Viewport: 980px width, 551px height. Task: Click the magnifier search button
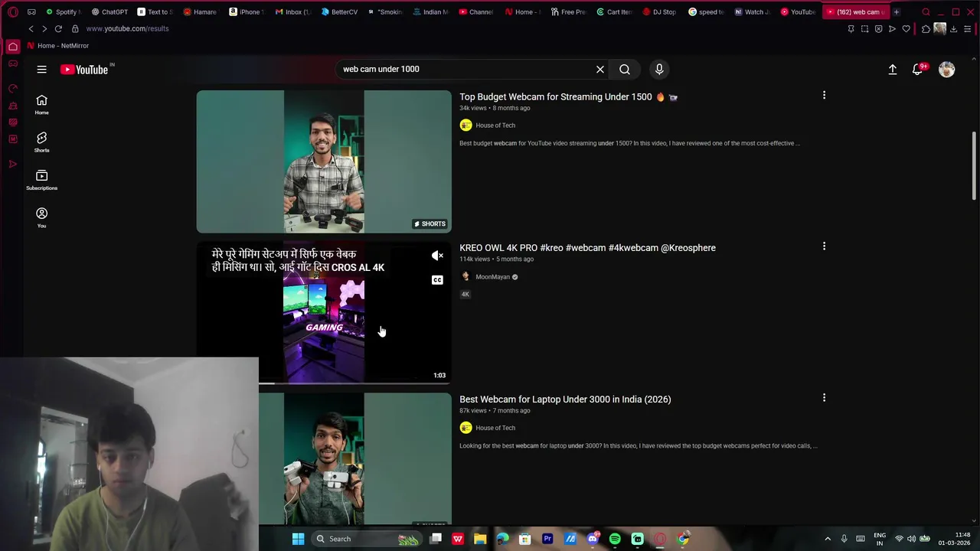pos(625,70)
